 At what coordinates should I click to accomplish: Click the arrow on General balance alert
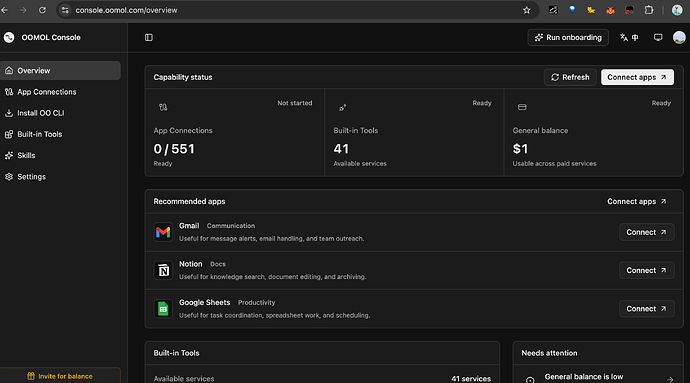tap(670, 379)
